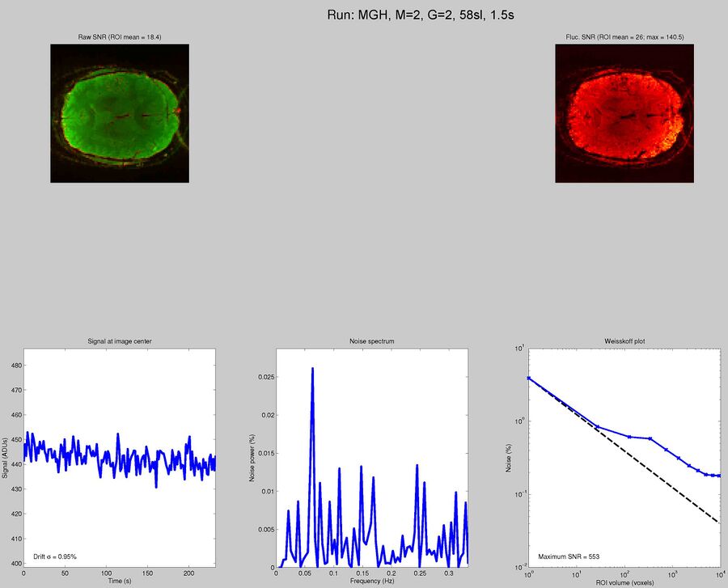Click the red Fluc. SNR brain image
728x588 pixels.
click(624, 113)
